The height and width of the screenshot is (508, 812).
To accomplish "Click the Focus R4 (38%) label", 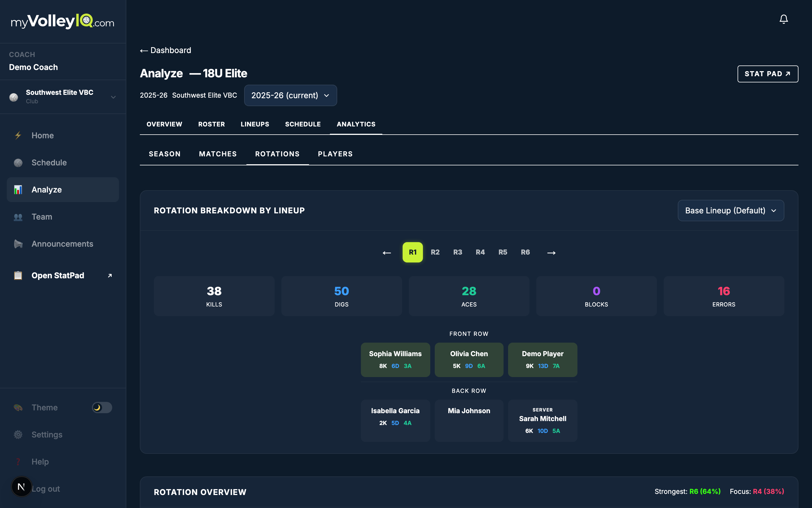I will [757, 492].
